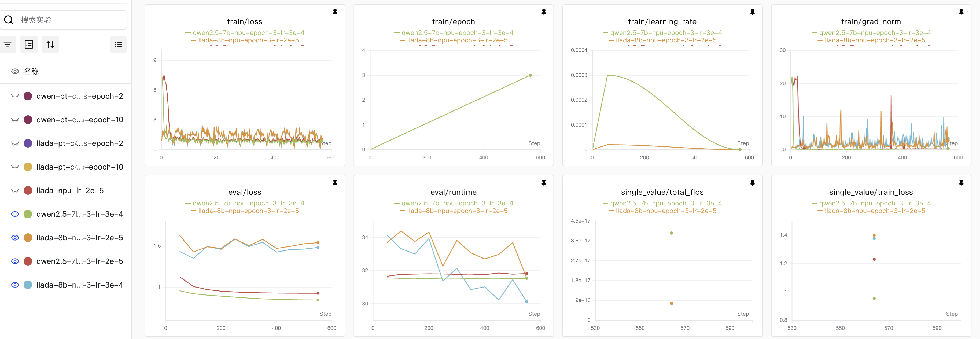This screenshot has width=980, height=339.
Task: Pin the train/learning_rate chart
Action: [x=752, y=13]
